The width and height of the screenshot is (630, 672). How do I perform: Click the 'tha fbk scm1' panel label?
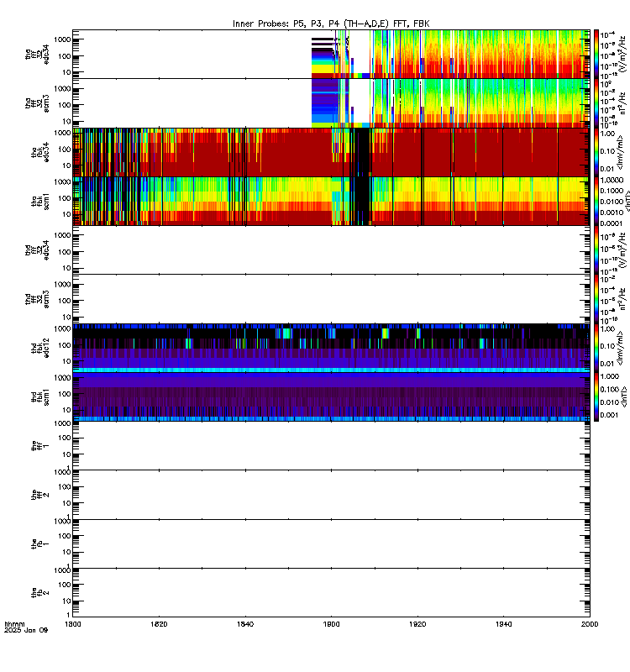(40, 202)
